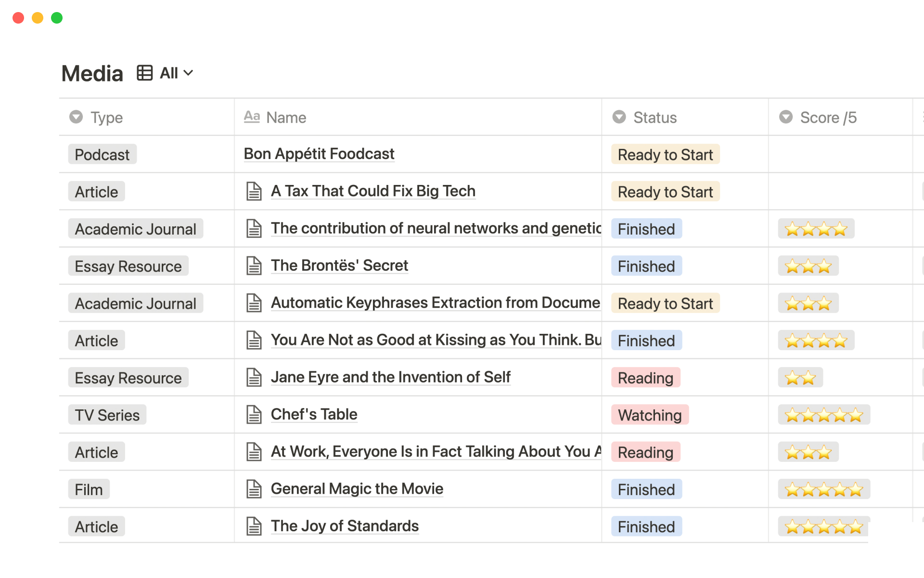Viewport: 924px width, 578px height.
Task: Click the Watching status badge on Chef's Table
Action: click(649, 415)
